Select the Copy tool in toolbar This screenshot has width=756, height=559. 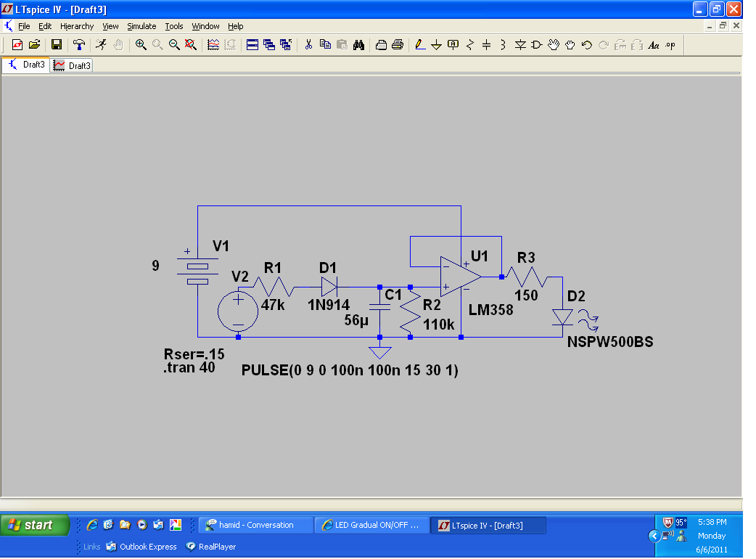[326, 45]
